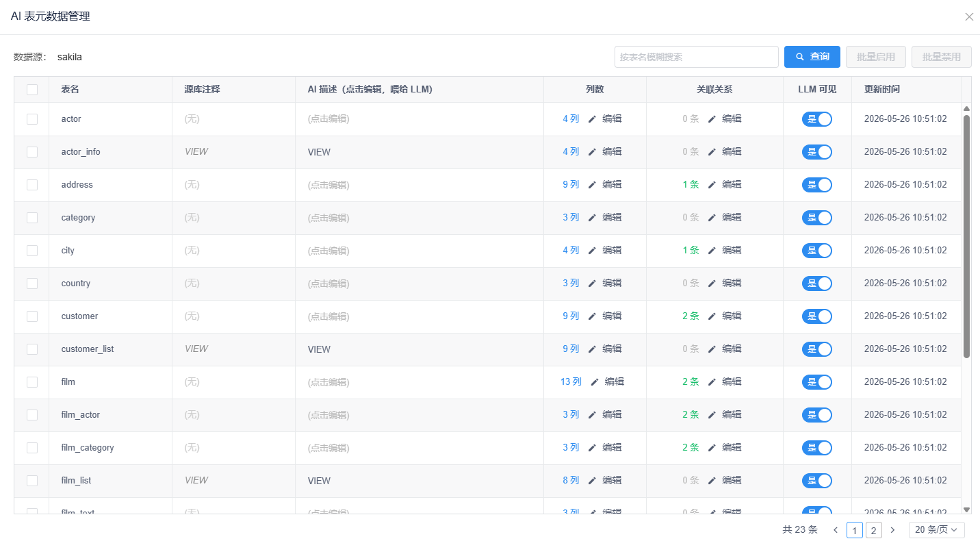Image resolution: width=980 pixels, height=541 pixels.
Task: Edit columns pencil icon for film_list row
Action: [x=592, y=481]
